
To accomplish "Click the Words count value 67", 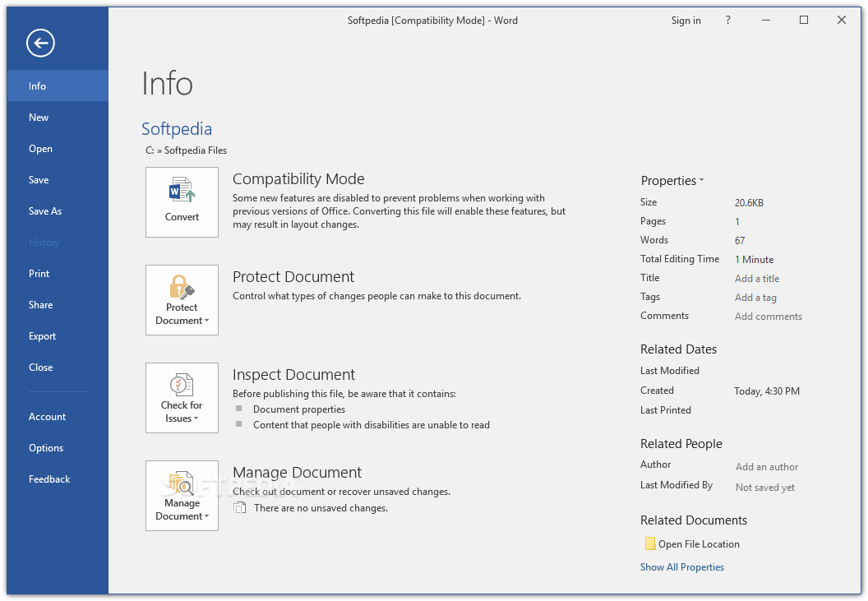I will [740, 240].
